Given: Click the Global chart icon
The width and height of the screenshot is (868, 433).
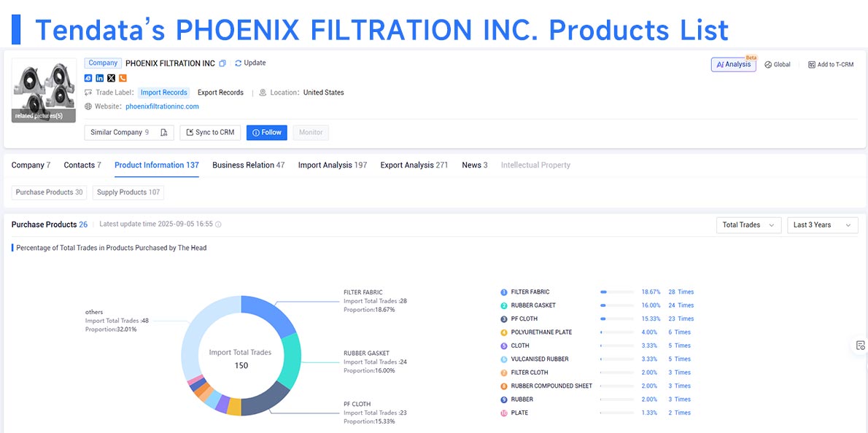Looking at the screenshot, I should point(768,65).
